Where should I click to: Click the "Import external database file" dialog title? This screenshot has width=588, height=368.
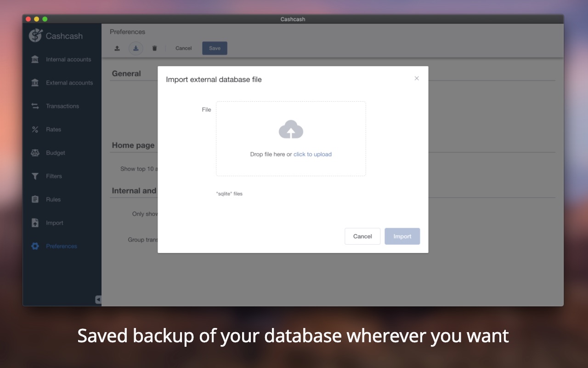point(214,80)
